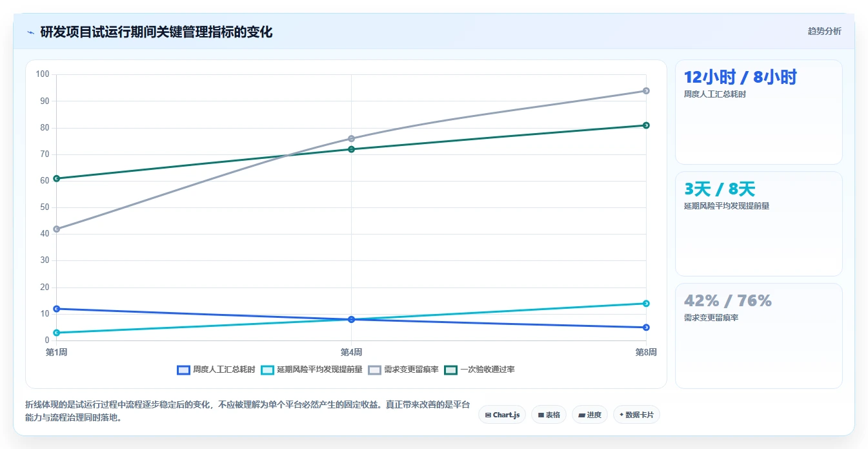Click the cyan 延期风险平均发现提前量 legend swatch
868x449 pixels.
267,370
